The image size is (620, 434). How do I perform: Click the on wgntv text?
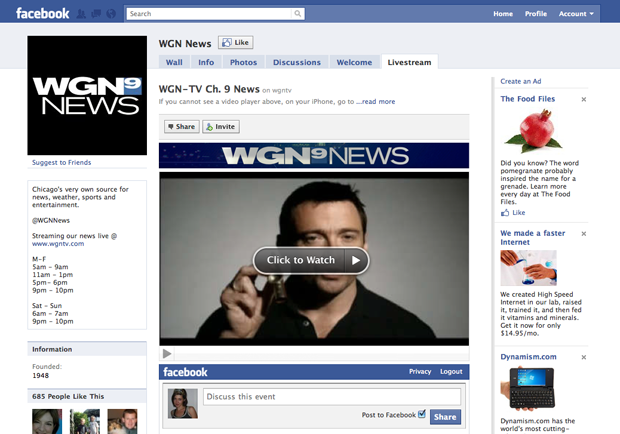point(277,90)
